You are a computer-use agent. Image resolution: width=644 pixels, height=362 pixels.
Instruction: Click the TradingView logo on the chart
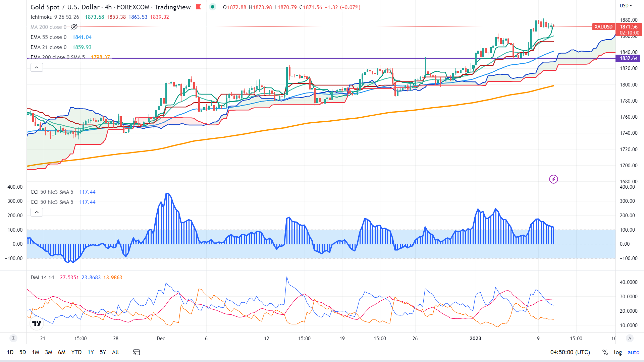pos(37,323)
